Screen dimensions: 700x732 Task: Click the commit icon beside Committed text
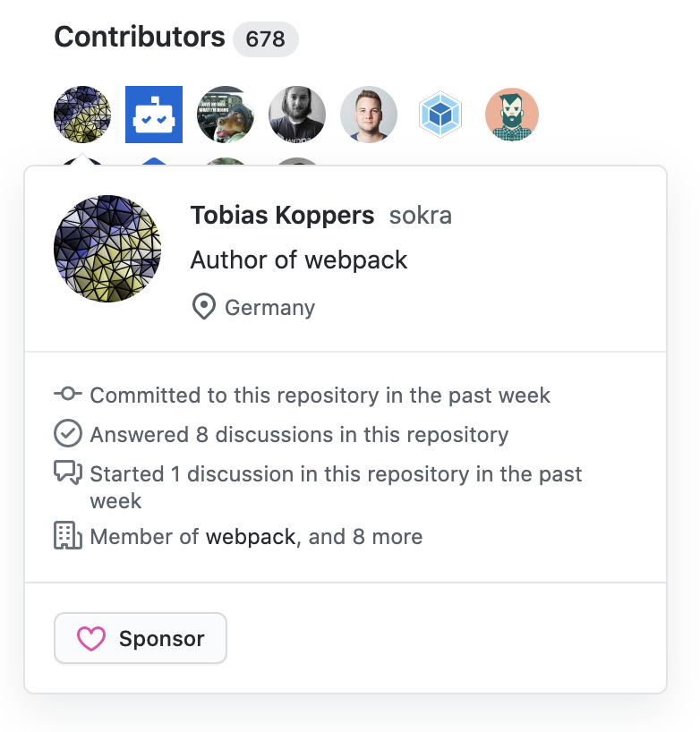pyautogui.click(x=68, y=395)
